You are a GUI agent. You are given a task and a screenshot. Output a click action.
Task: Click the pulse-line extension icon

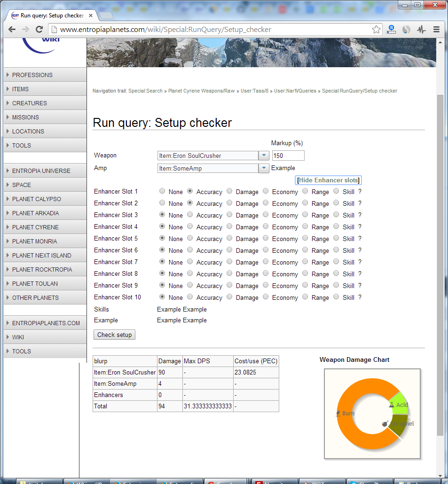(x=421, y=30)
